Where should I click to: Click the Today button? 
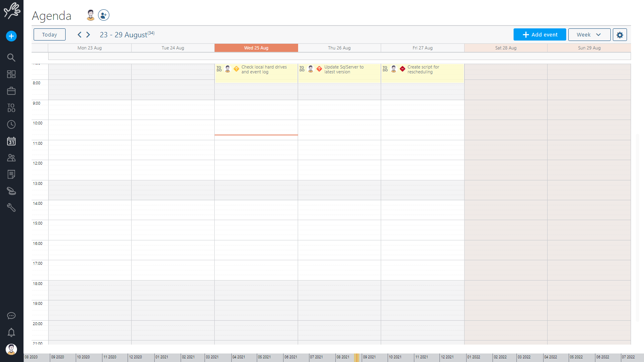(49, 35)
